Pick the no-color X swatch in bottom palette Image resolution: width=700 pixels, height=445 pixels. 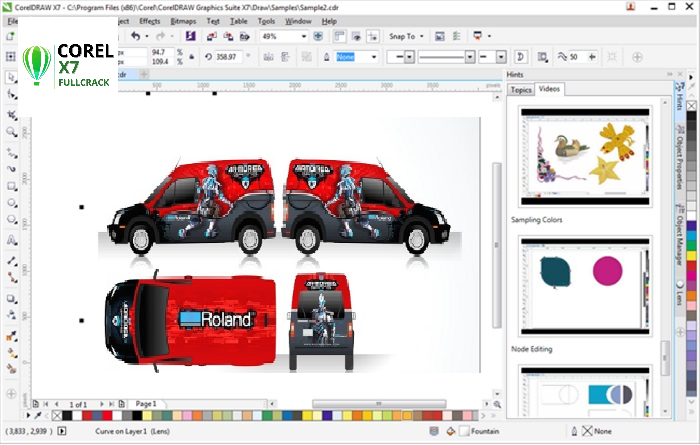57,416
